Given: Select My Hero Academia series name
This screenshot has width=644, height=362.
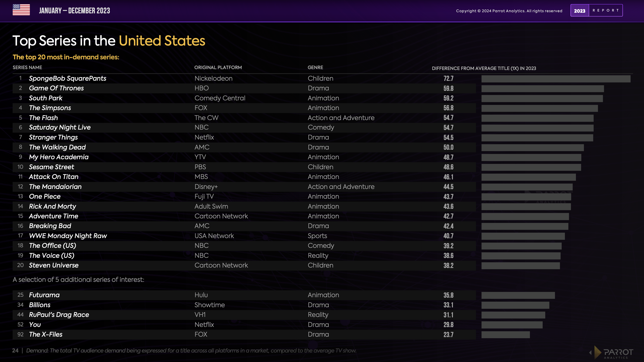Looking at the screenshot, I should click(x=59, y=157).
